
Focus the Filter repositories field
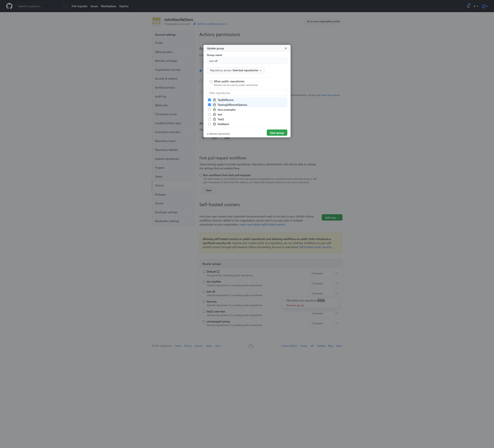click(x=247, y=93)
